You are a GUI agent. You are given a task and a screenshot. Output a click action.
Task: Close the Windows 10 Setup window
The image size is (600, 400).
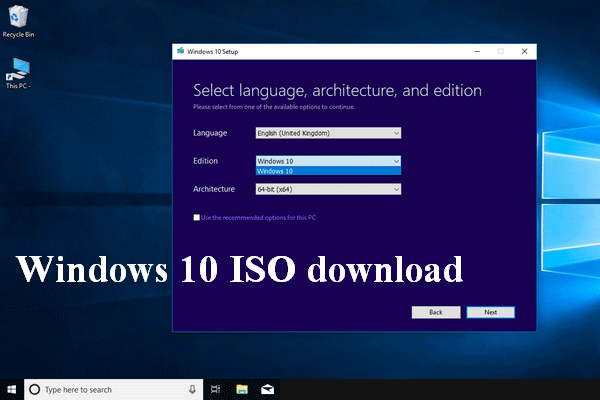click(x=524, y=51)
